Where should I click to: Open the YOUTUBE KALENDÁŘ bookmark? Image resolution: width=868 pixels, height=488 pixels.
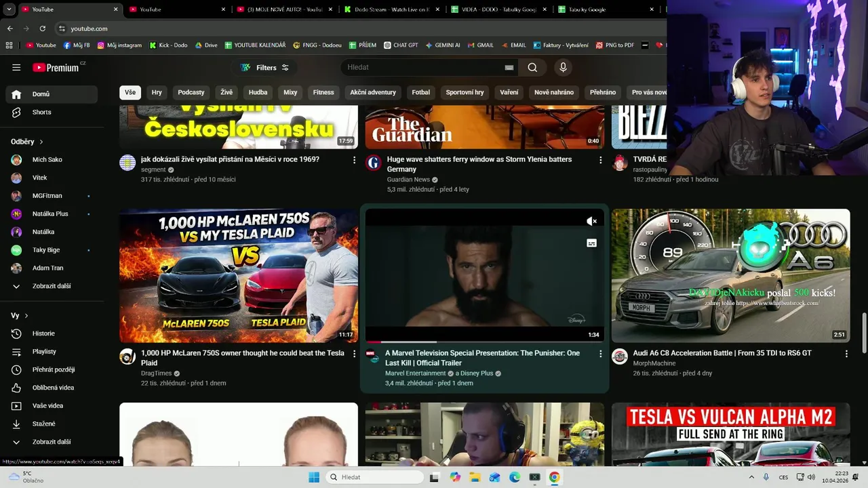coord(254,45)
